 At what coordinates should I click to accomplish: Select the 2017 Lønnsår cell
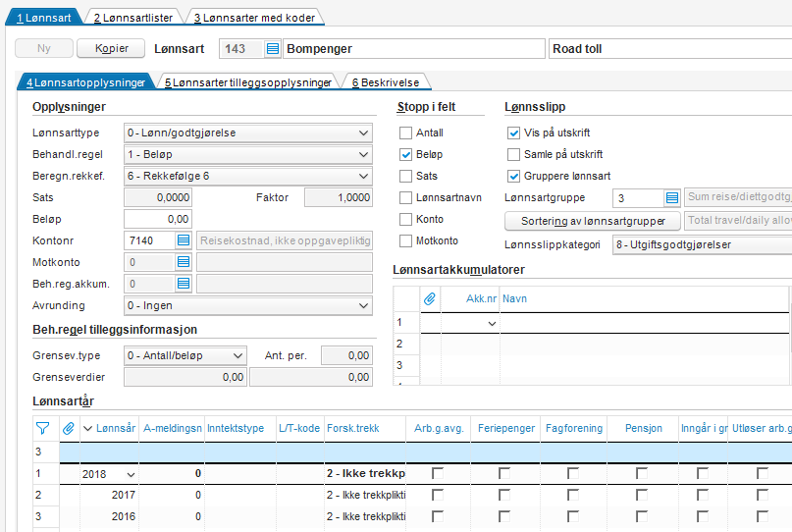[x=109, y=495]
